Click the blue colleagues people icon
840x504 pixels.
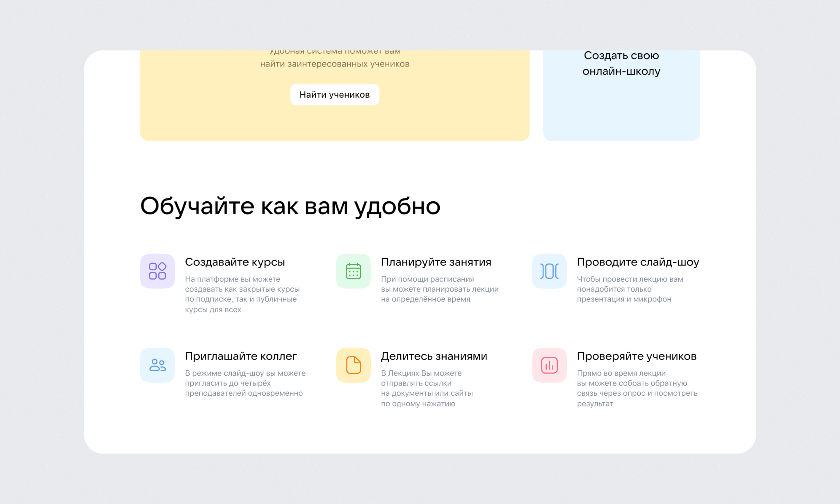pos(157,365)
